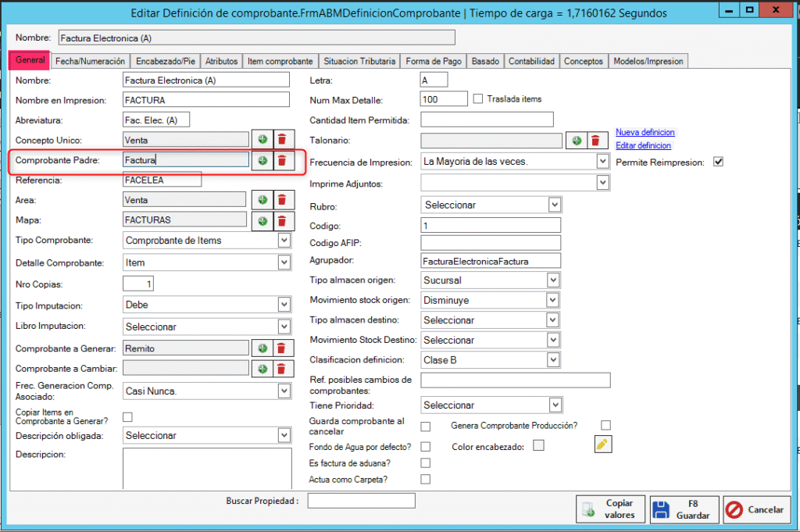Open the Tipo Comprobante dropdown
This screenshot has height=532, width=800.
(284, 241)
